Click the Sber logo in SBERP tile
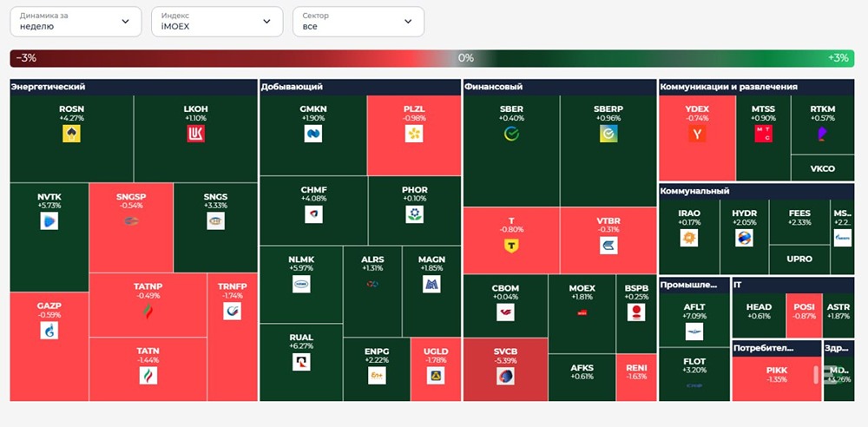Viewport: 868px width, 427px height. click(608, 134)
